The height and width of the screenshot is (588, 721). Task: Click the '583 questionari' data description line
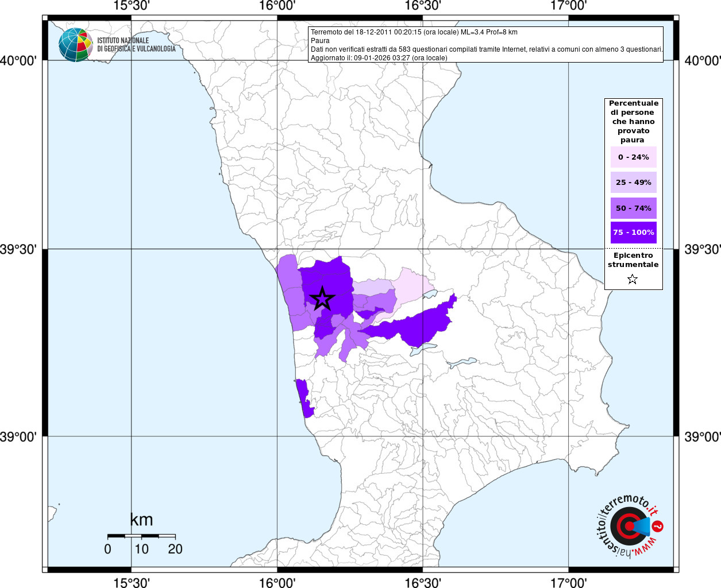point(487,49)
